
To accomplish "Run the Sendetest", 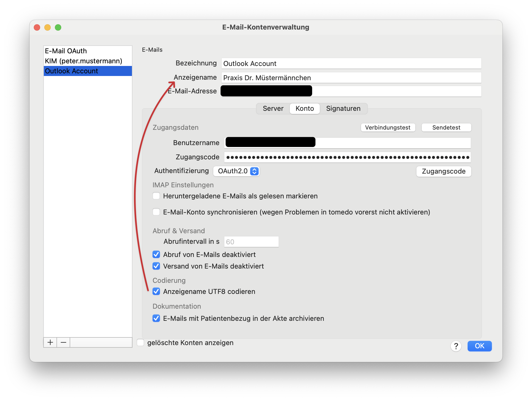I will point(446,128).
